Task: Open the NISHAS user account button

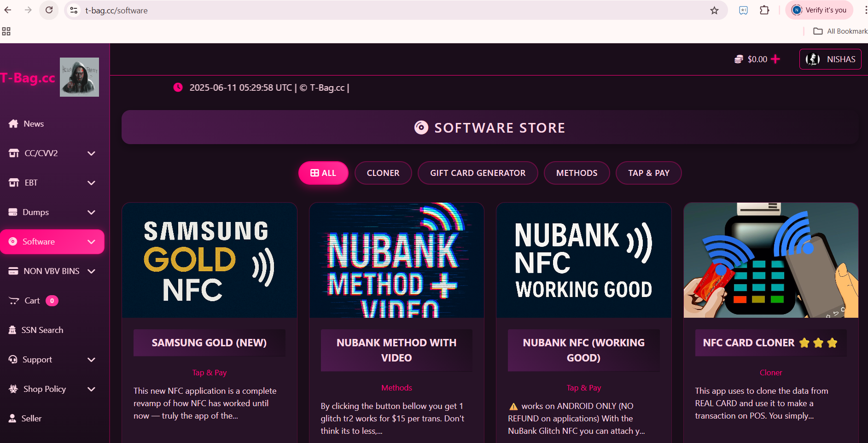Action: coord(830,59)
